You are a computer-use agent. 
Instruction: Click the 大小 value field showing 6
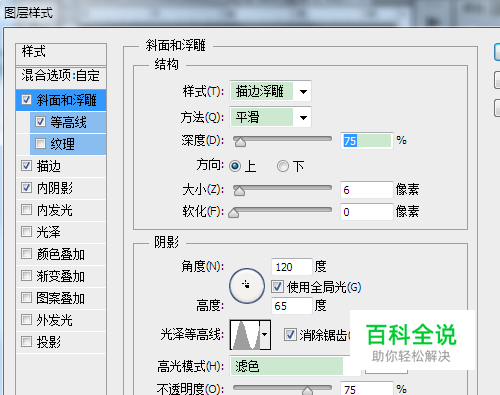tap(367, 190)
